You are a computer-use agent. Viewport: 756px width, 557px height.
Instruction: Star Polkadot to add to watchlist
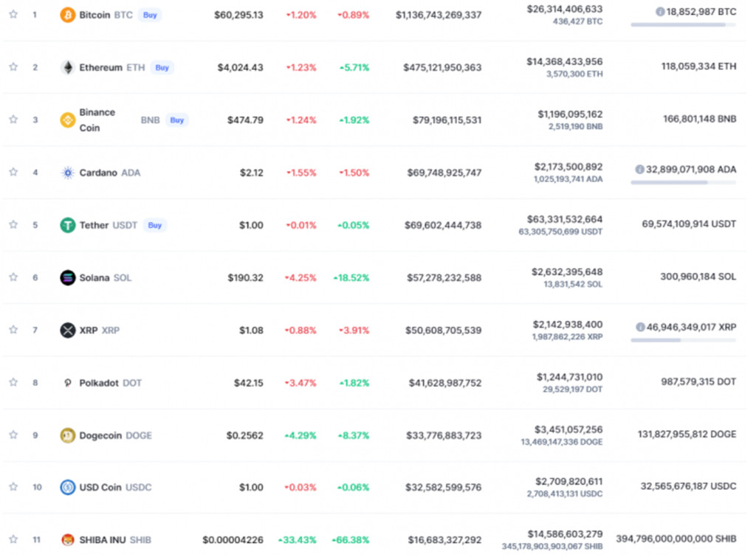click(x=13, y=383)
